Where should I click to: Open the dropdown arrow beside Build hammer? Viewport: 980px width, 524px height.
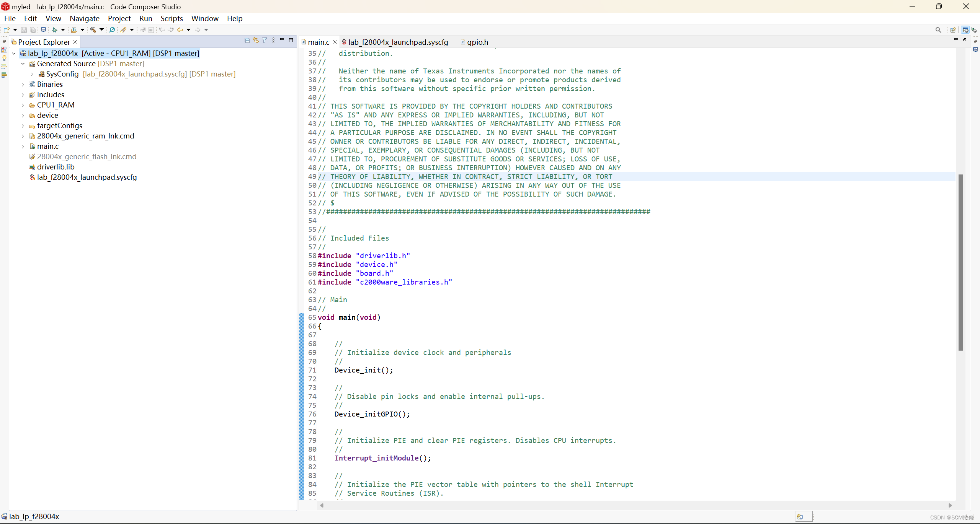(101, 30)
